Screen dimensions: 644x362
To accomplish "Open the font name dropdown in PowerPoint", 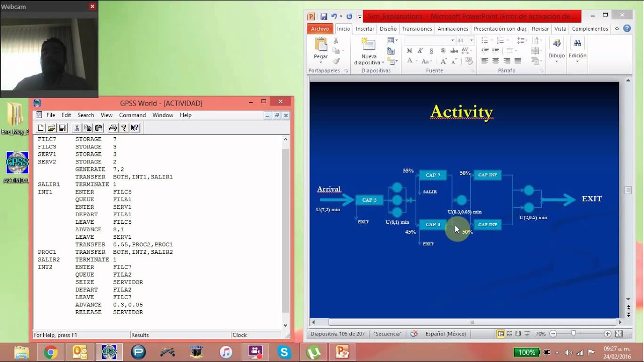I will tap(452, 40).
